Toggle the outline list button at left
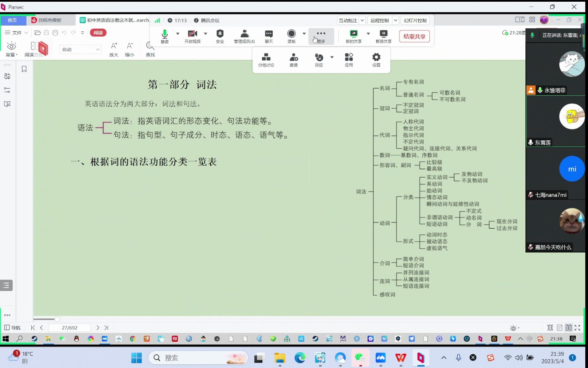 [x=6, y=285]
